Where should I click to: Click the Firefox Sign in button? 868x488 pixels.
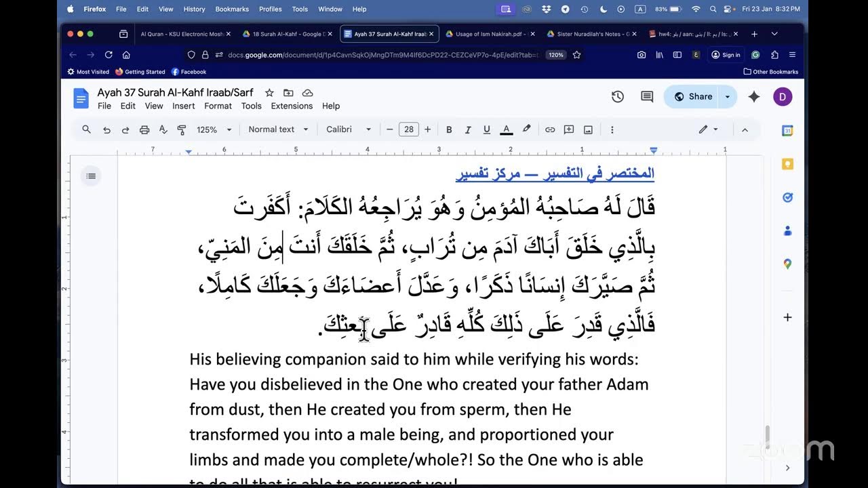726,55
